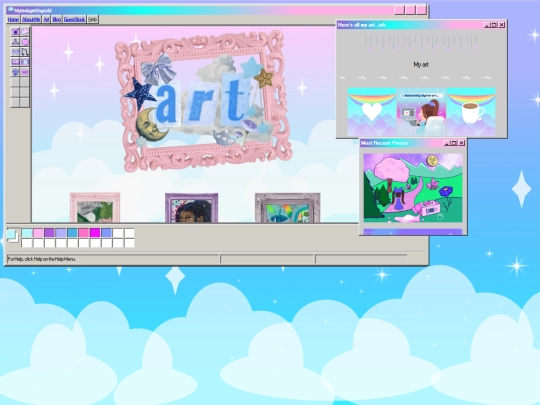Viewport: 540px width, 405px height.
Task: Pick the purple palette swatch
Action: pyautogui.click(x=49, y=233)
